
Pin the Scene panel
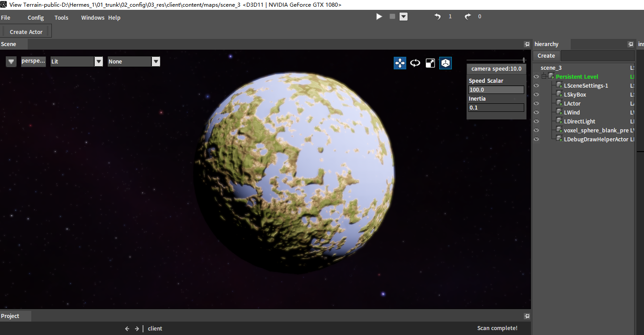click(526, 44)
